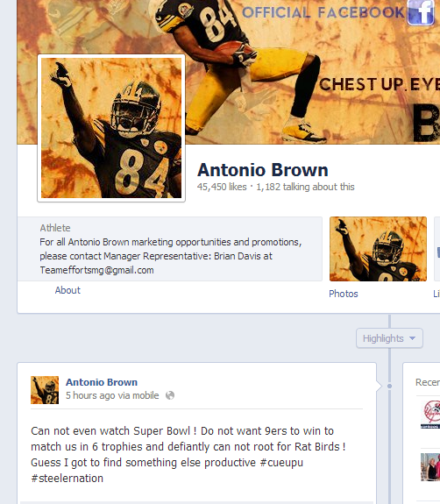This screenshot has width=440, height=504.
Task: Click the Facebook logo icon in cover
Action: coord(421,12)
